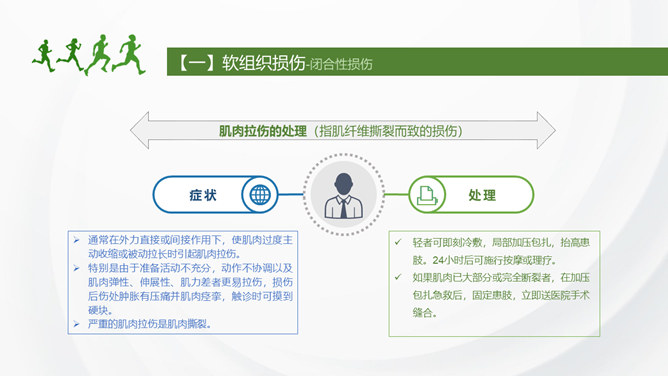Click the word 缝合 in the treatment box
The height and width of the screenshot is (376, 668).
pos(423,313)
